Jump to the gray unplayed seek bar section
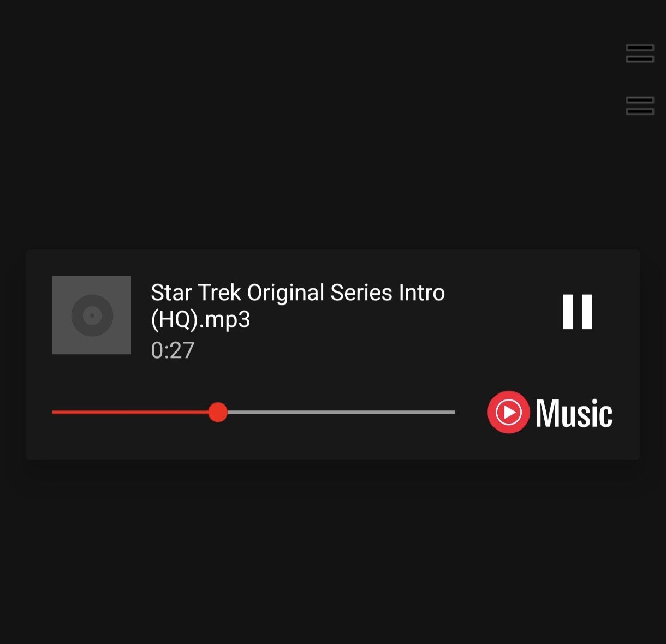The height and width of the screenshot is (644, 666). coord(341,412)
